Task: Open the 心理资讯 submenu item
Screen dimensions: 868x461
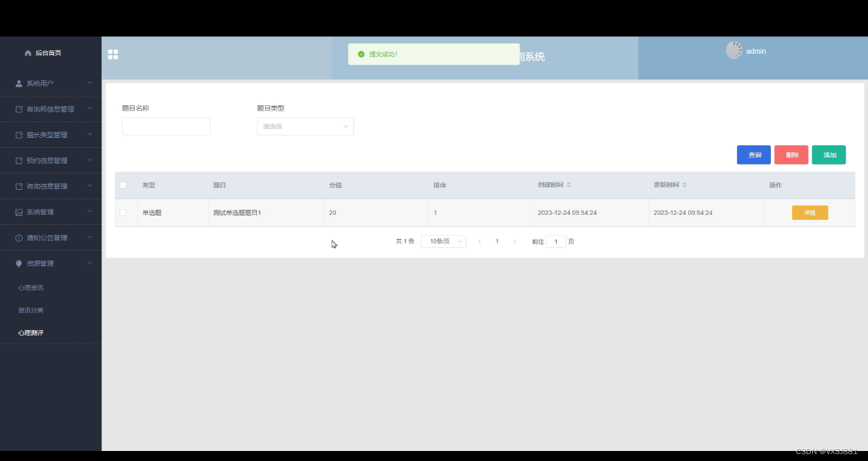Action: point(31,287)
